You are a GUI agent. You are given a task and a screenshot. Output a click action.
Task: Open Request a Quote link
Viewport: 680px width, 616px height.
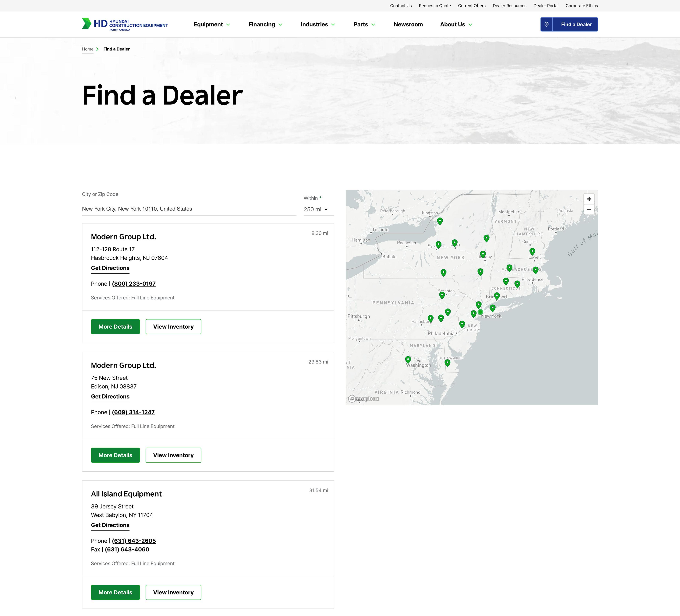pyautogui.click(x=435, y=6)
